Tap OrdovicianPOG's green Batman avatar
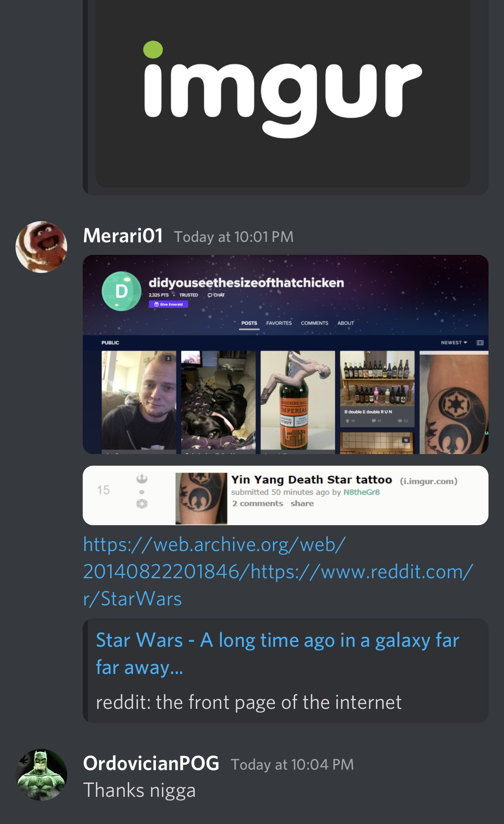This screenshot has height=824, width=504. tap(41, 775)
